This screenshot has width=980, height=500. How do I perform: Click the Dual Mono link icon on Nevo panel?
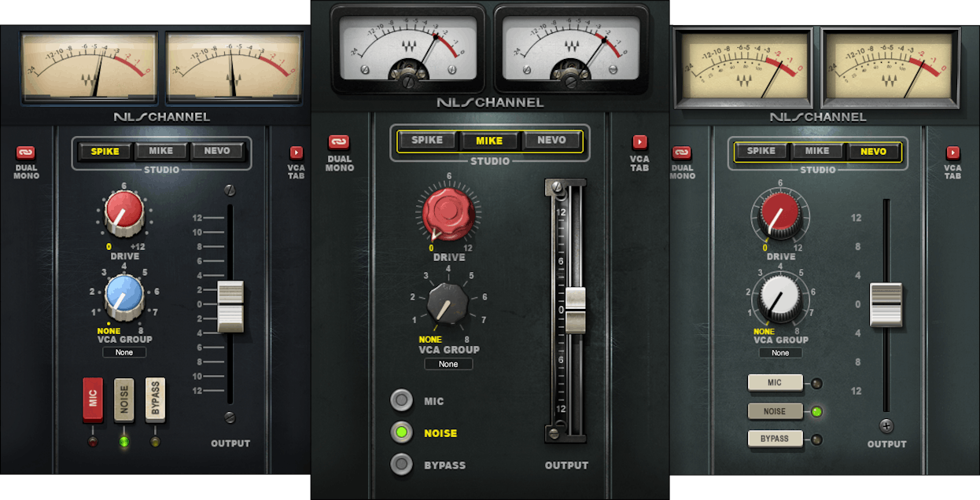[x=681, y=153]
